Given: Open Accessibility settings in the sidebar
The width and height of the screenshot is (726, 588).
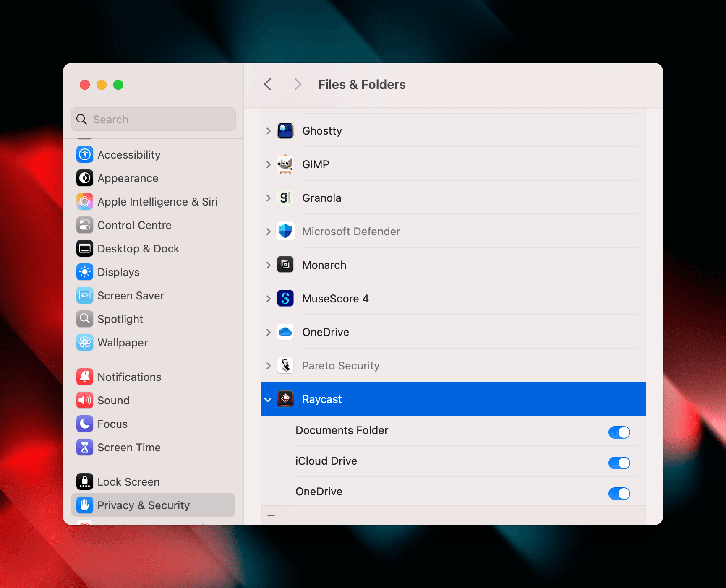Looking at the screenshot, I should (129, 154).
